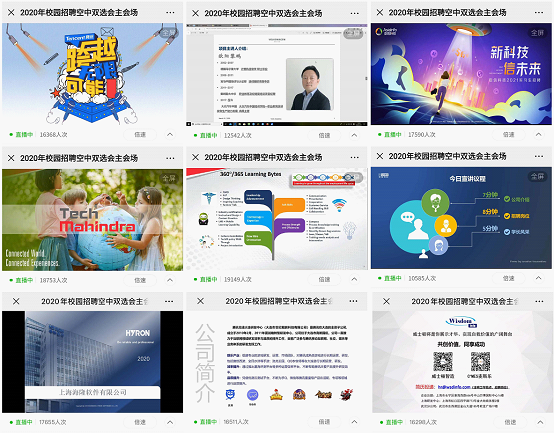
Task: Toggle 全屏 fullscreen on the Tech Mahindra video
Action: pyautogui.click(x=169, y=178)
